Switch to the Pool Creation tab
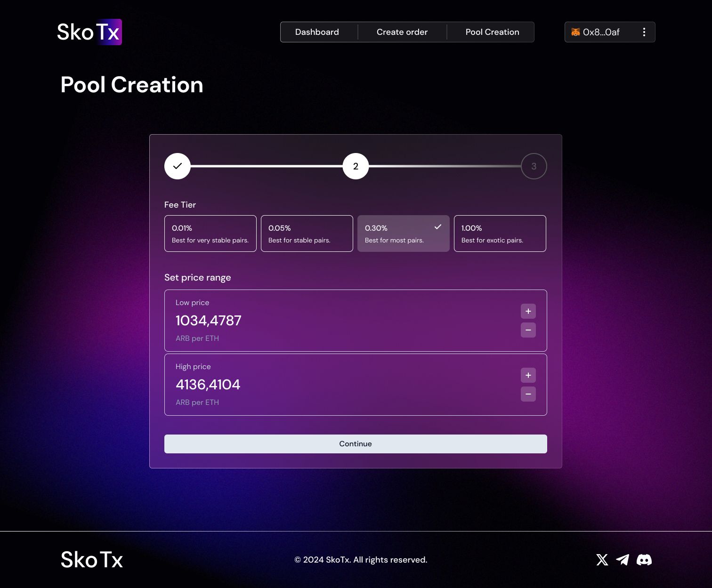Screen dimensions: 712x588 pyautogui.click(x=493, y=32)
